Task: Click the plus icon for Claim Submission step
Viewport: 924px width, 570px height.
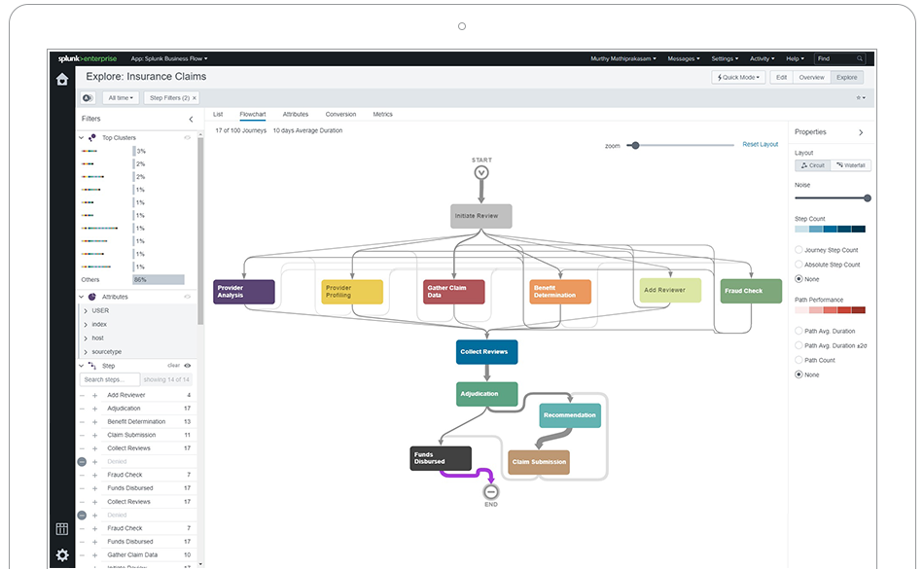Action: [95, 435]
